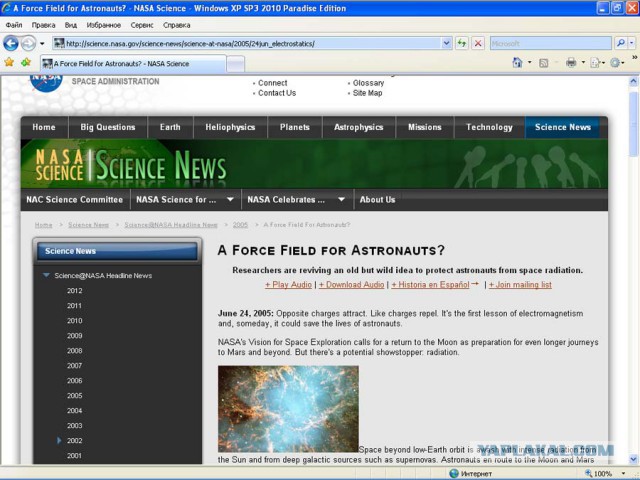Screen dimensions: 640x480
Task: Click the search magnifier icon
Action: click(620, 43)
